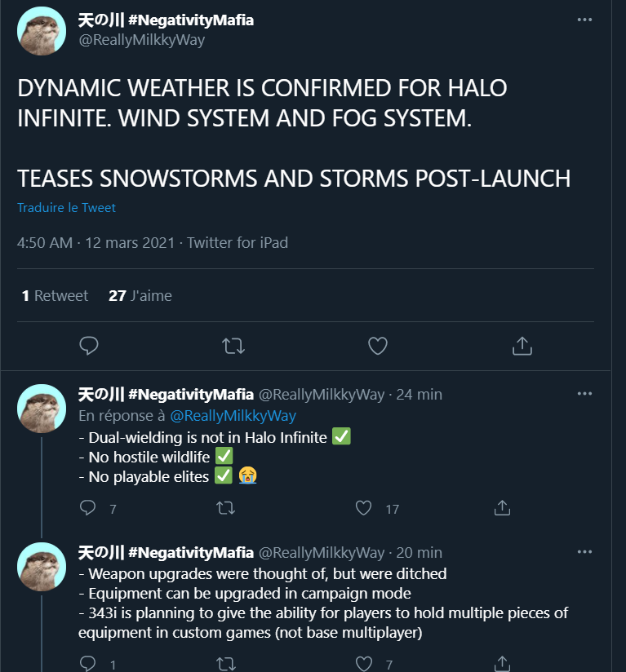The width and height of the screenshot is (626, 672).
Task: Reply to the weapon upgrades tweet
Action: tap(89, 664)
